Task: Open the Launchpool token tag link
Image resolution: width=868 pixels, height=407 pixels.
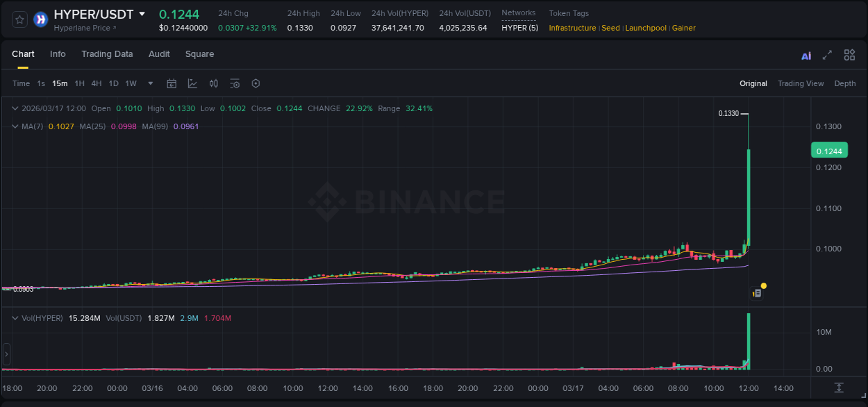Action: pyautogui.click(x=646, y=28)
